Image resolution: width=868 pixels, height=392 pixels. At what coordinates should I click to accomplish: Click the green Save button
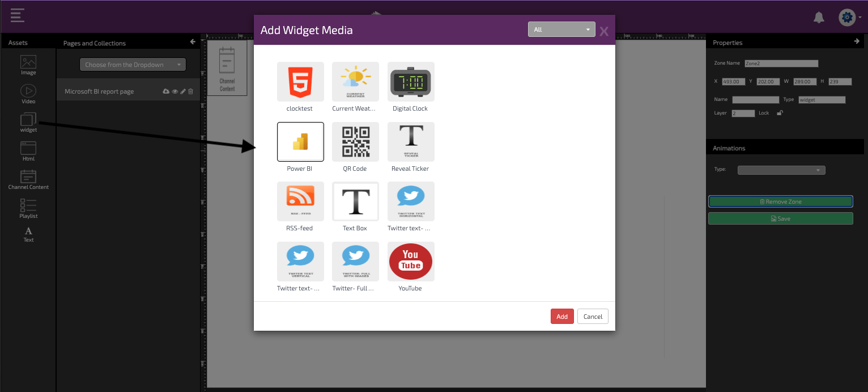[780, 218]
